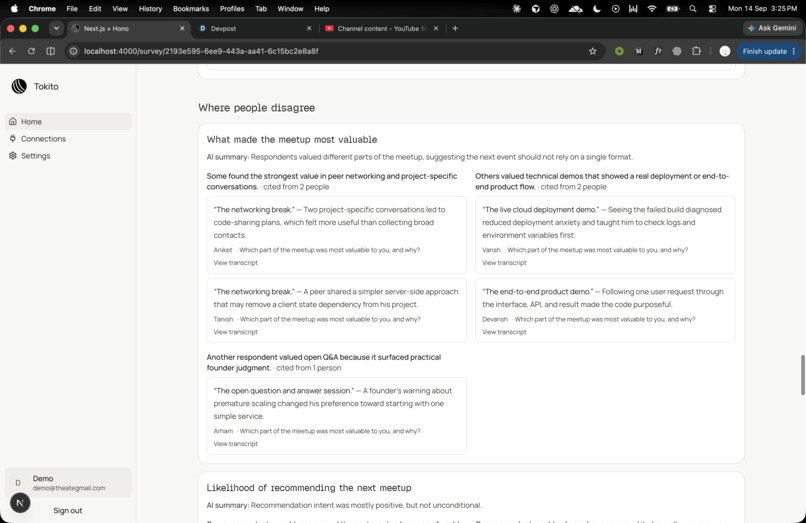Screen dimensions: 806x523
Task: Bookmark this page with the star
Action: [593, 51]
